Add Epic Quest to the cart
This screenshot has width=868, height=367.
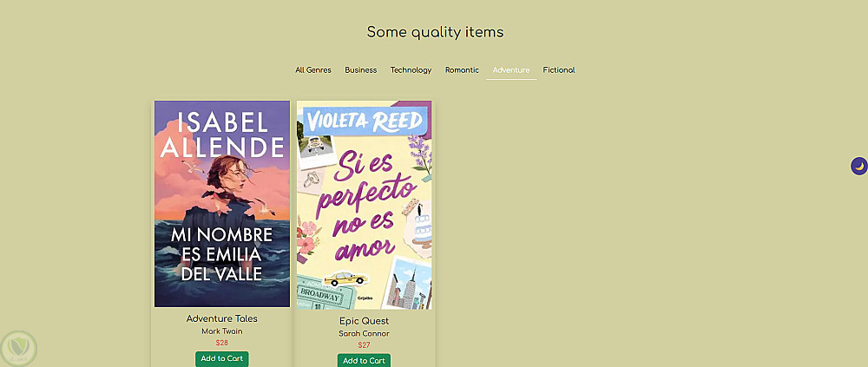tap(364, 360)
